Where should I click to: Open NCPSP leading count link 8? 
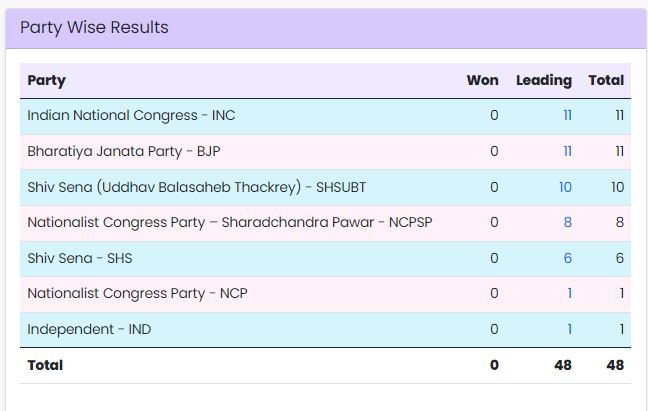[568, 222]
